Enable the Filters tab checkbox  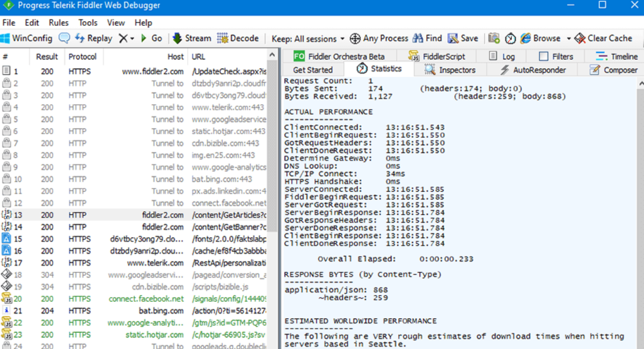[x=543, y=56]
